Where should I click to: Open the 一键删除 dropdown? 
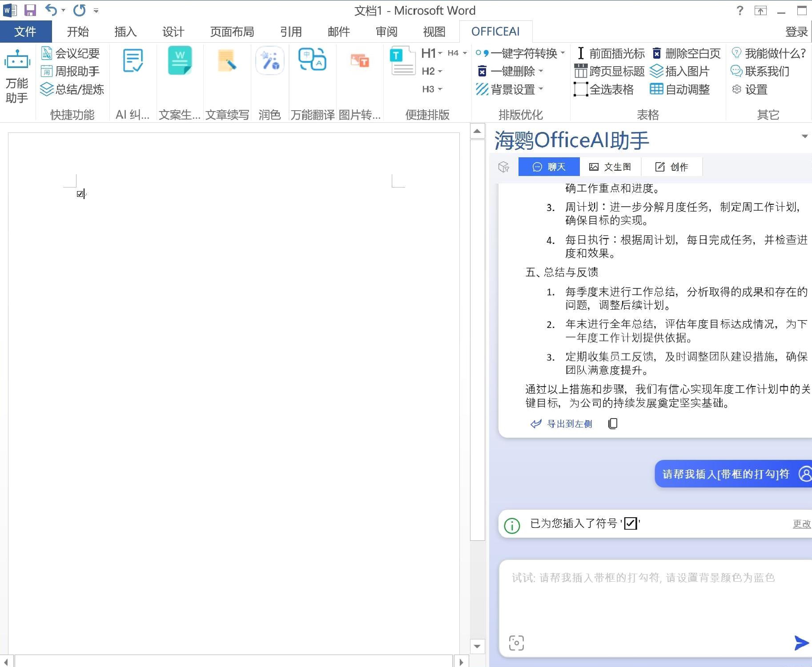[x=541, y=71]
